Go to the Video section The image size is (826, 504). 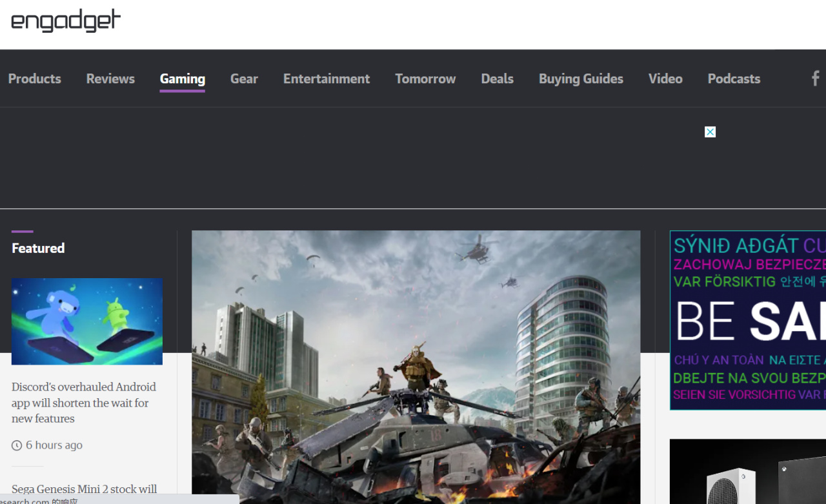pyautogui.click(x=665, y=79)
